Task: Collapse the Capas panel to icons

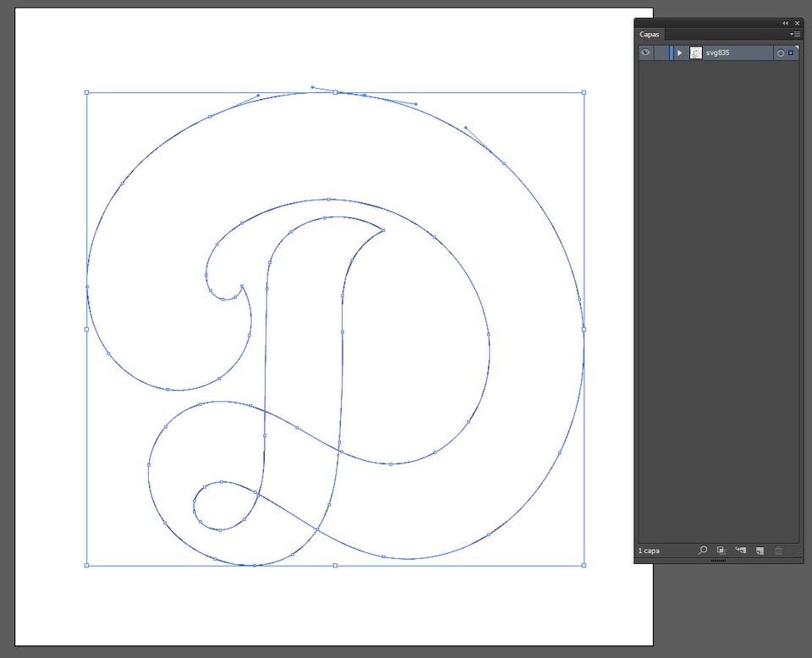Action: (785, 23)
